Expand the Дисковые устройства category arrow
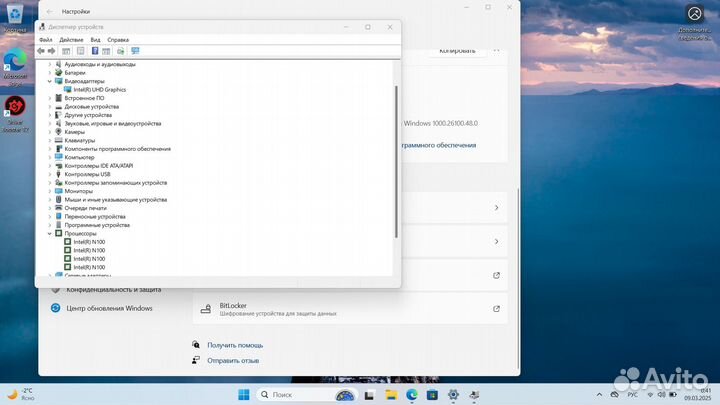 click(50, 107)
